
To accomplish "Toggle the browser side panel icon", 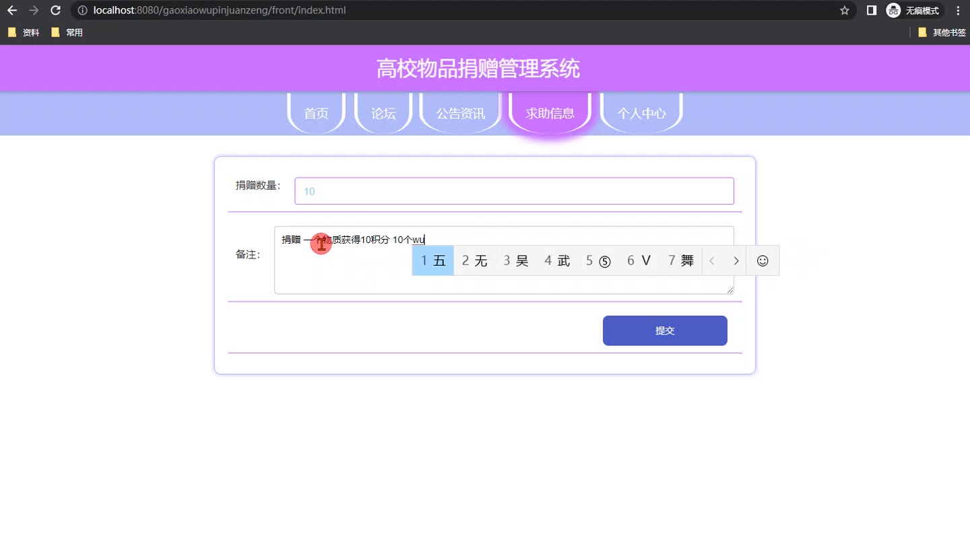I will click(x=871, y=10).
